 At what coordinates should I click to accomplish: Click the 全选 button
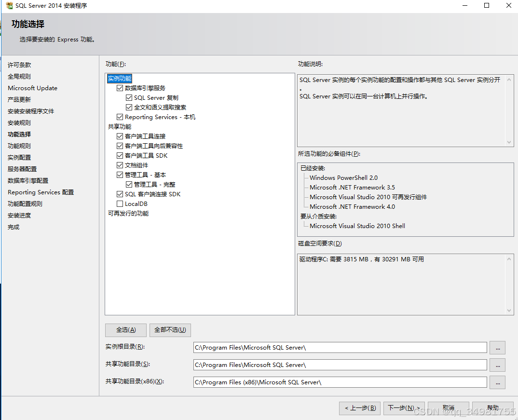click(125, 330)
